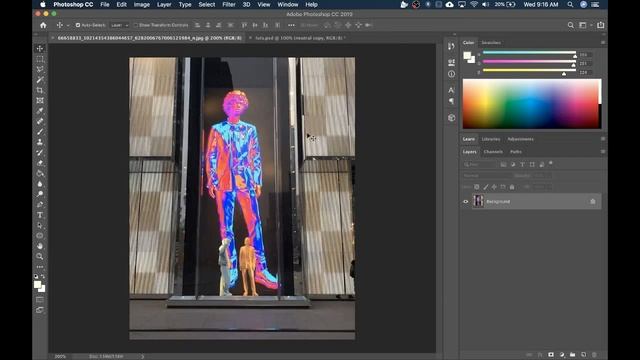Image resolution: width=640 pixels, height=360 pixels.
Task: Open the 3D panel icon
Action: point(451,118)
